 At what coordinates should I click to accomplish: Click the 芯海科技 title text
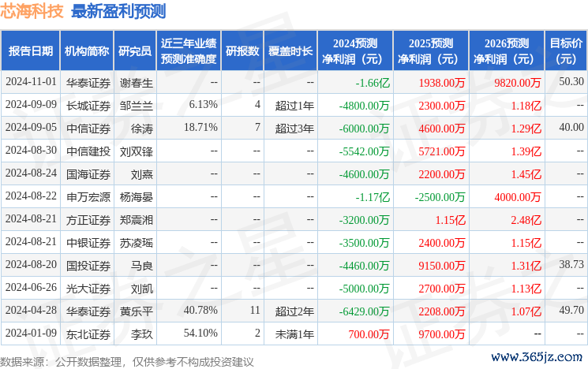pyautogui.click(x=32, y=11)
